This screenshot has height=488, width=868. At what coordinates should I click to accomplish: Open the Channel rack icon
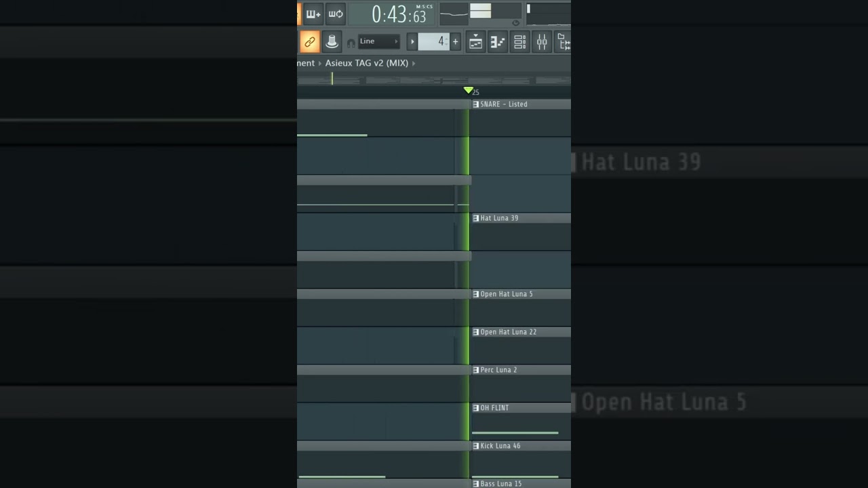[x=519, y=42]
